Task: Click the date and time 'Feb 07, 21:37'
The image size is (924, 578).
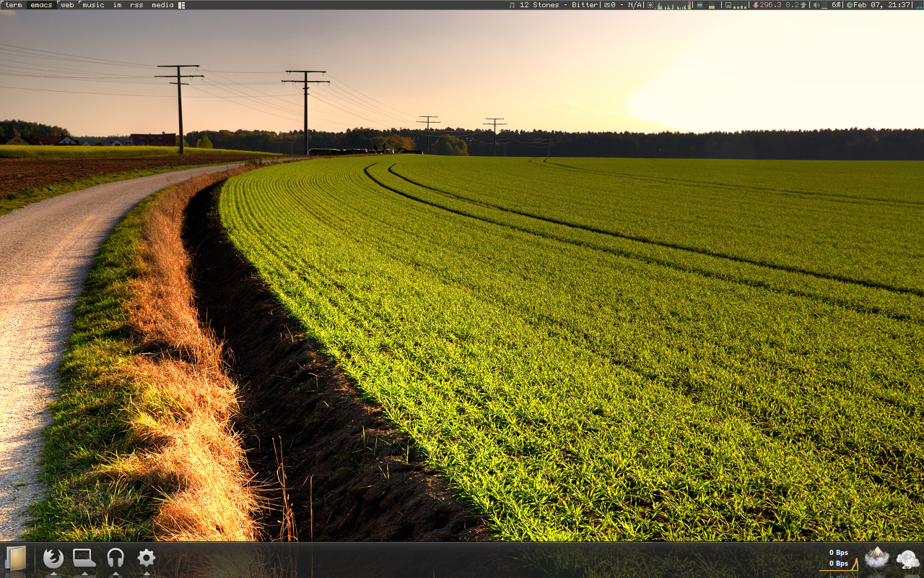Action: pos(882,5)
